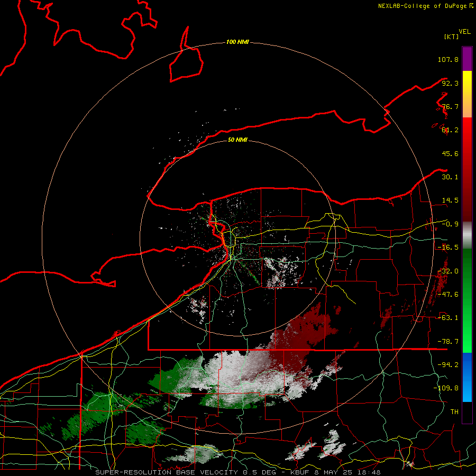This screenshot has width=476, height=476.
Task: Click the 45.6 legend value
Action: (x=450, y=153)
